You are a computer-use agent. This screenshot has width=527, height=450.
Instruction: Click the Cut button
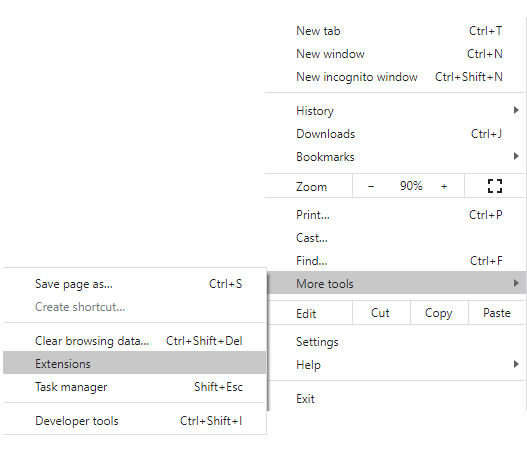[x=381, y=313]
